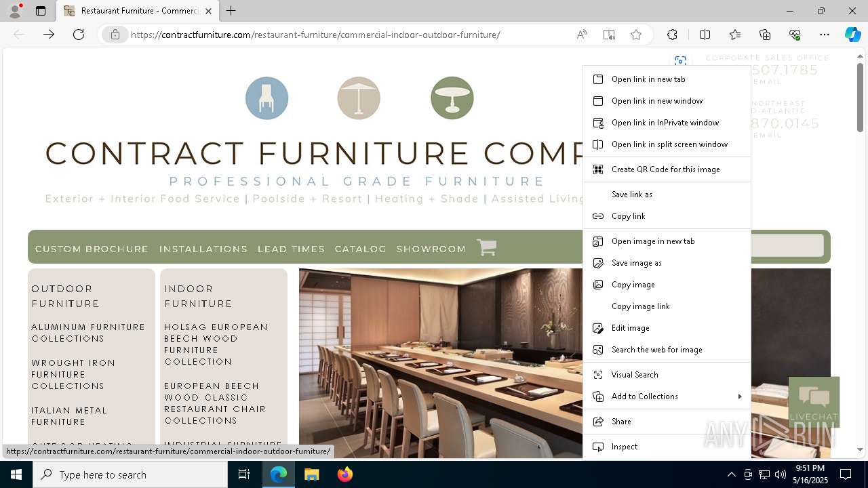This screenshot has height=488, width=868.
Task: Open the LiveChat widget
Action: pos(814,402)
